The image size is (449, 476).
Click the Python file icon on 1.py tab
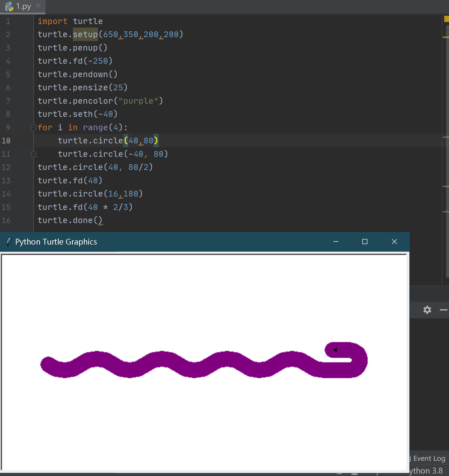(x=9, y=6)
